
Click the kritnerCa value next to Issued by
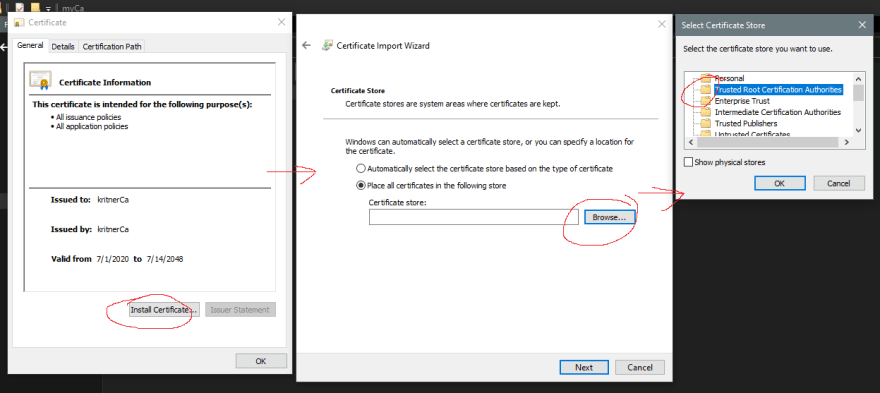point(113,229)
